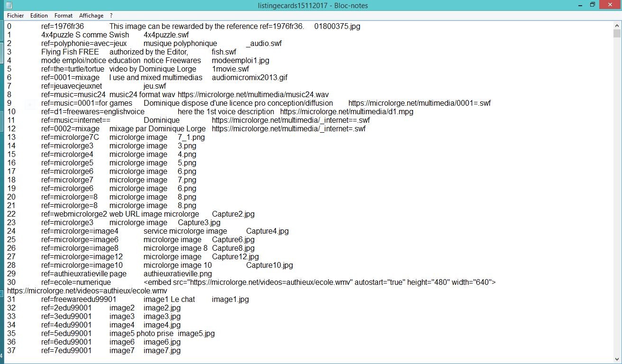Open the ? help menu

pos(111,16)
